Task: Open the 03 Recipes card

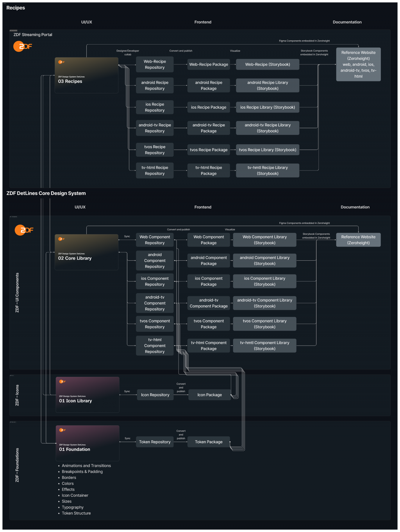Action: [86, 75]
